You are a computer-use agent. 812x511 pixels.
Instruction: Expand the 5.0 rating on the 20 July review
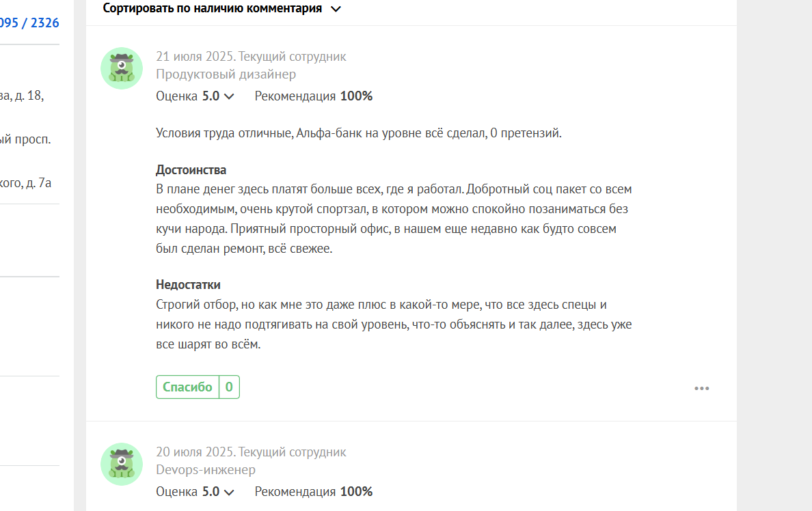pos(218,492)
